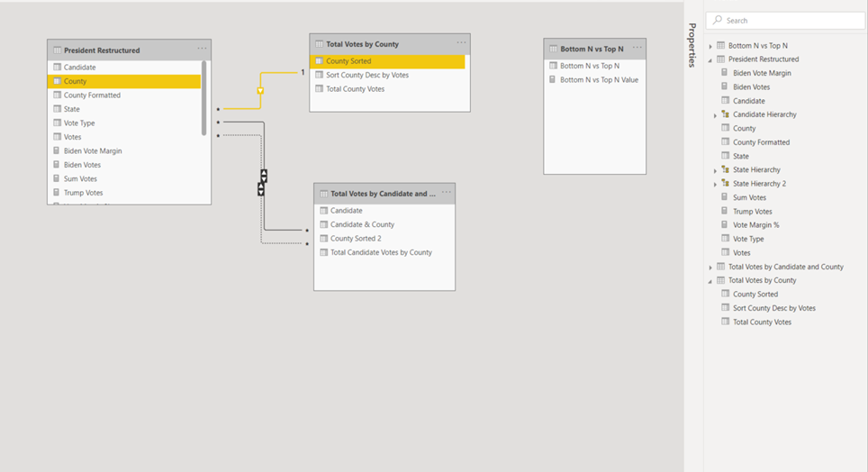
Task: Expand the State Hierarchy 2 node
Action: pyautogui.click(x=715, y=185)
